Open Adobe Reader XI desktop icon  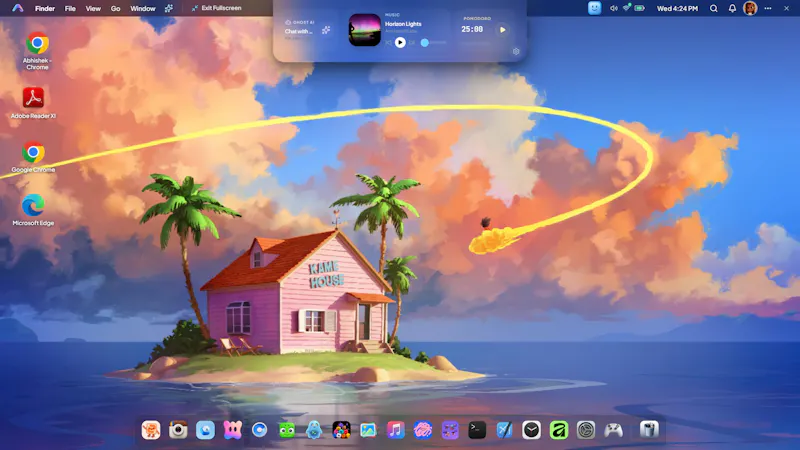pos(33,103)
